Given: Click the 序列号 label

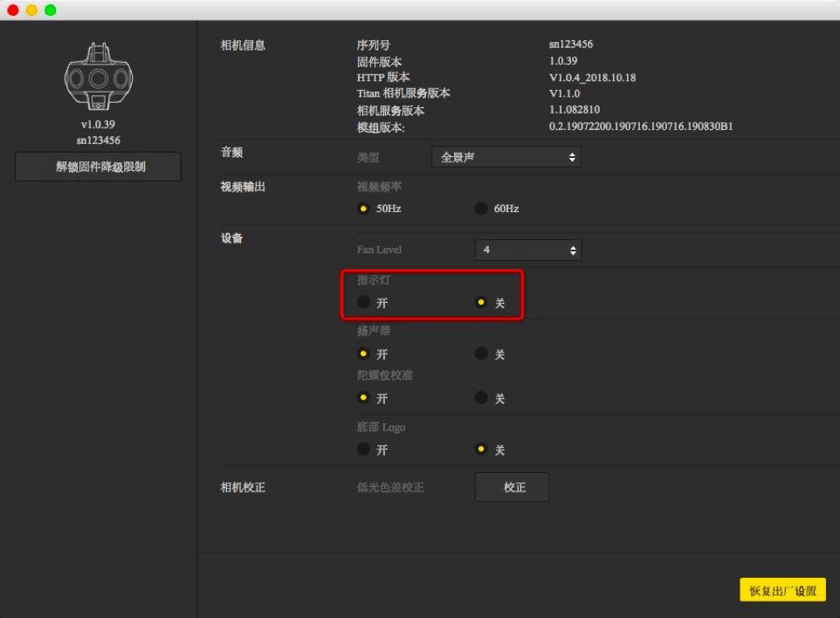Looking at the screenshot, I should coord(374,45).
